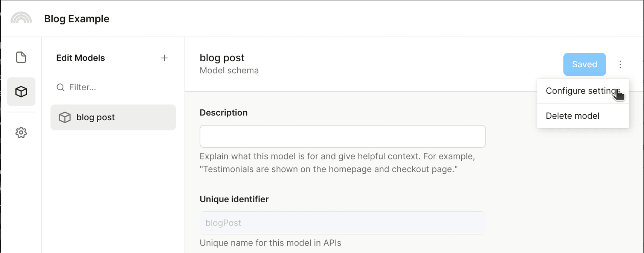Click the plus icon beside Edit Models

point(165,58)
